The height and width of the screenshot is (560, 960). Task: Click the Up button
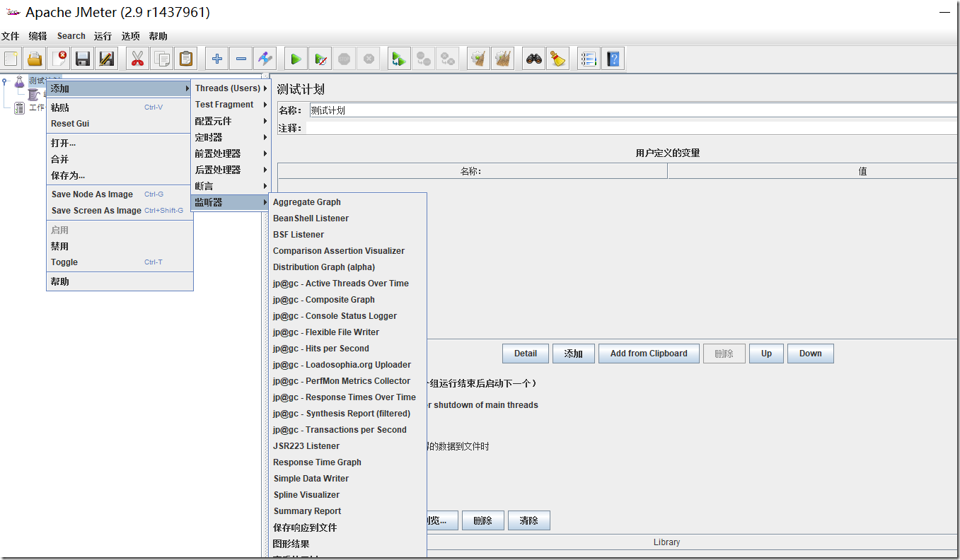coord(766,354)
